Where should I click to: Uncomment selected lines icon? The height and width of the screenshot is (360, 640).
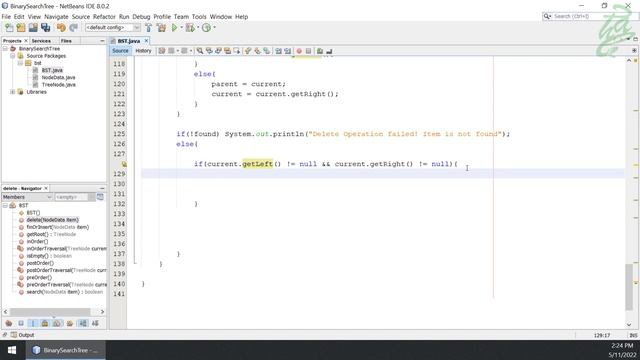pyautogui.click(x=329, y=51)
